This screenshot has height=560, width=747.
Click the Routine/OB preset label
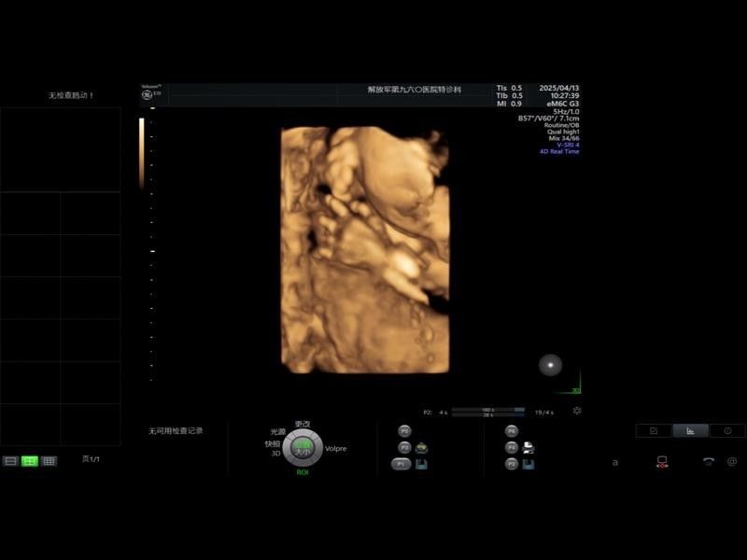click(562, 125)
